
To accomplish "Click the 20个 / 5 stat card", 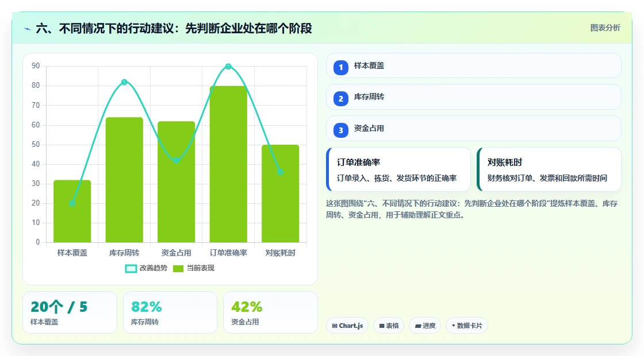I will [70, 312].
